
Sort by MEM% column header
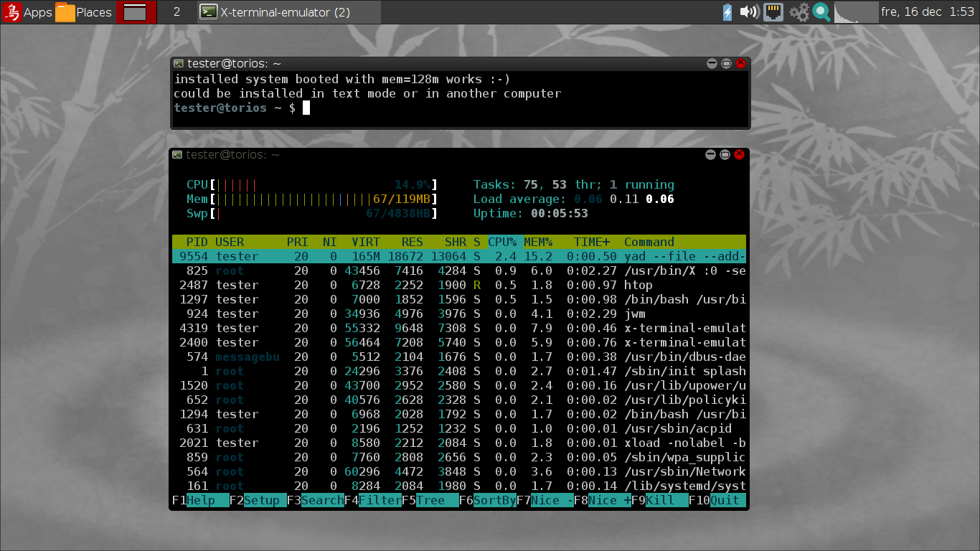pos(538,242)
